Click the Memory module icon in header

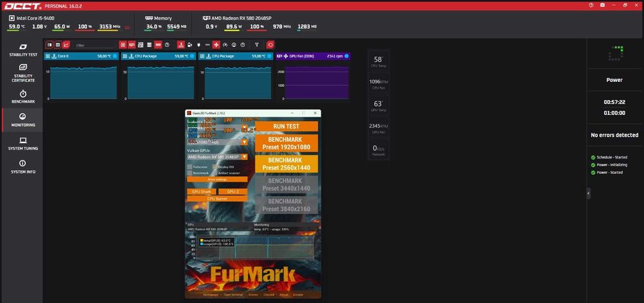[149, 18]
